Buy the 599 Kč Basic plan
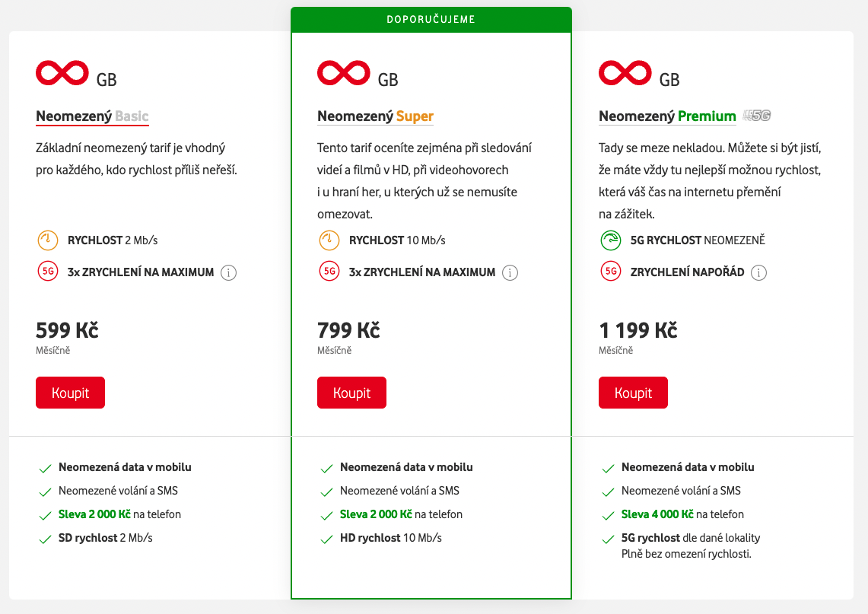 70,393
